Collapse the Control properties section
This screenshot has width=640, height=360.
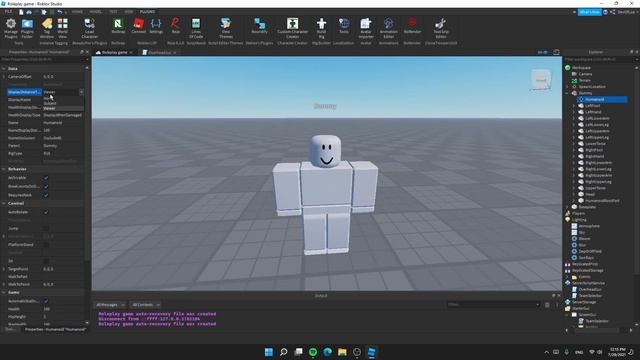4,203
